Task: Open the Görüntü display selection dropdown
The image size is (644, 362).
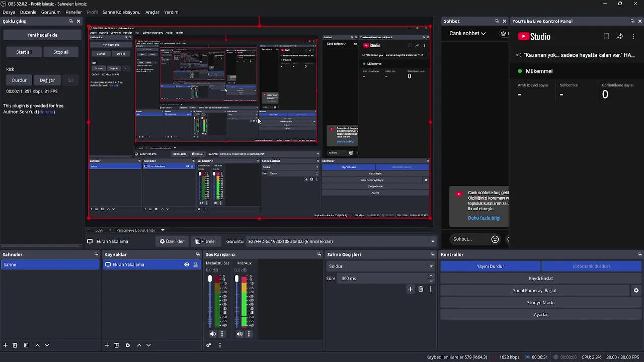Action: (x=342, y=241)
